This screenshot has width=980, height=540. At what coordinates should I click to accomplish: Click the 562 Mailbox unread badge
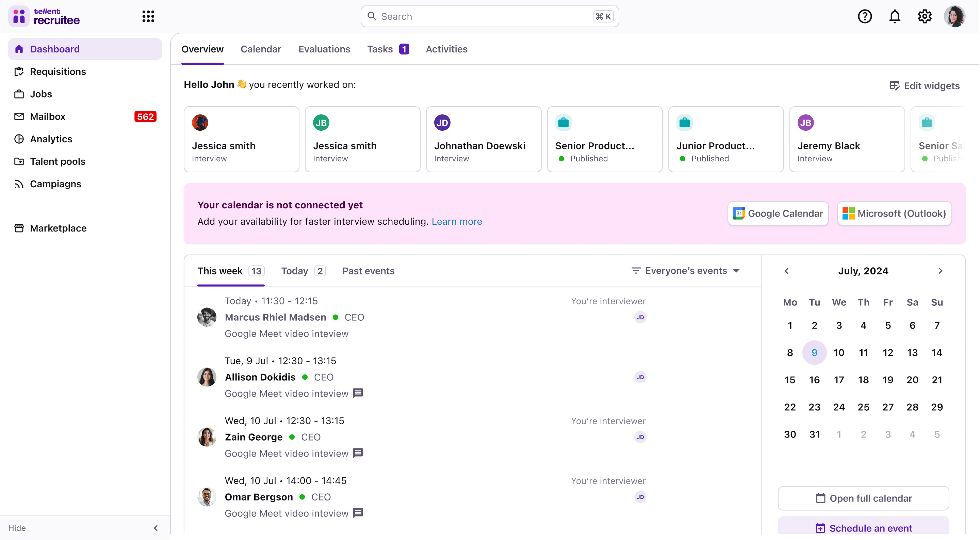[145, 116]
